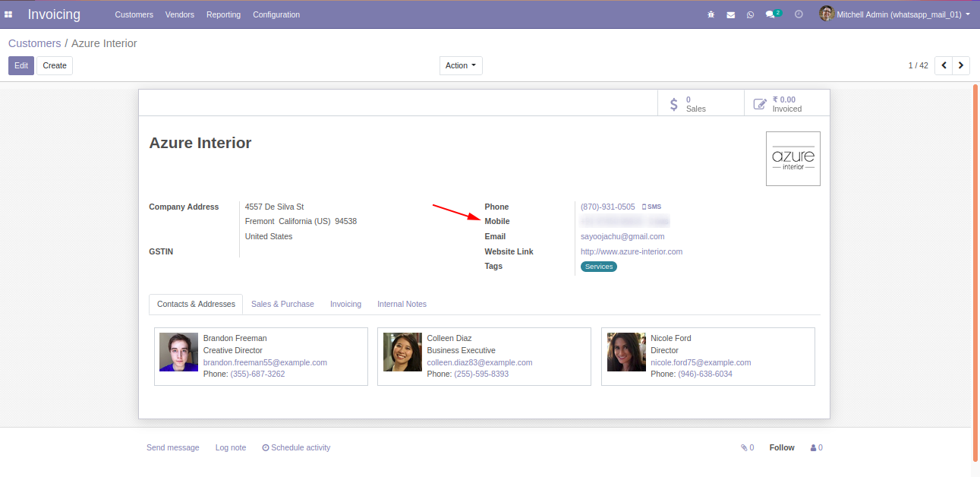
Task: Go to previous record arrow
Action: click(x=944, y=65)
